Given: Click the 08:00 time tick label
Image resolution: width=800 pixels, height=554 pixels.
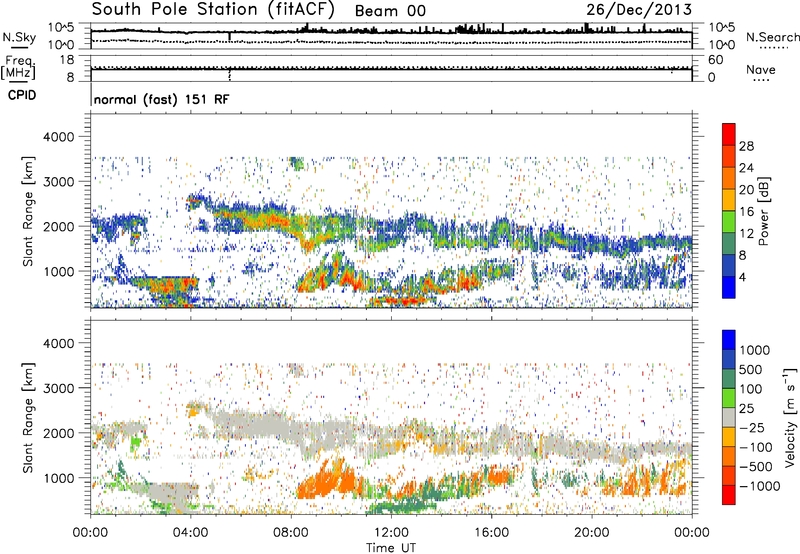Looking at the screenshot, I should coord(291,533).
